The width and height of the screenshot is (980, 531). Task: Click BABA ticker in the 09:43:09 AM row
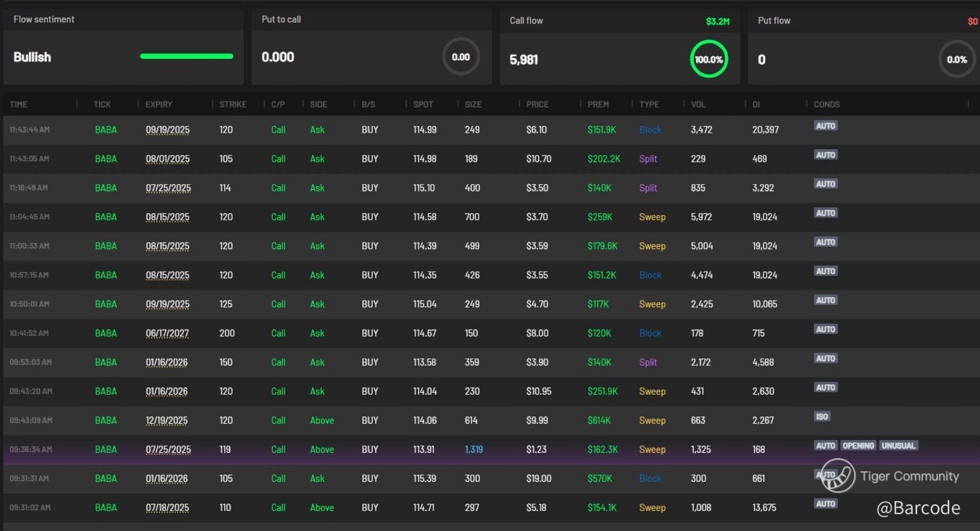tap(106, 421)
